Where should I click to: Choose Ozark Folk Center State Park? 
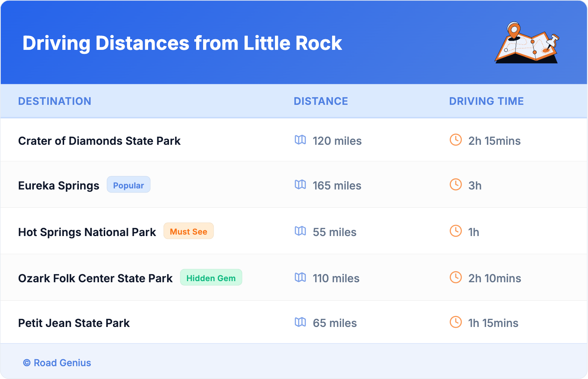pyautogui.click(x=95, y=279)
